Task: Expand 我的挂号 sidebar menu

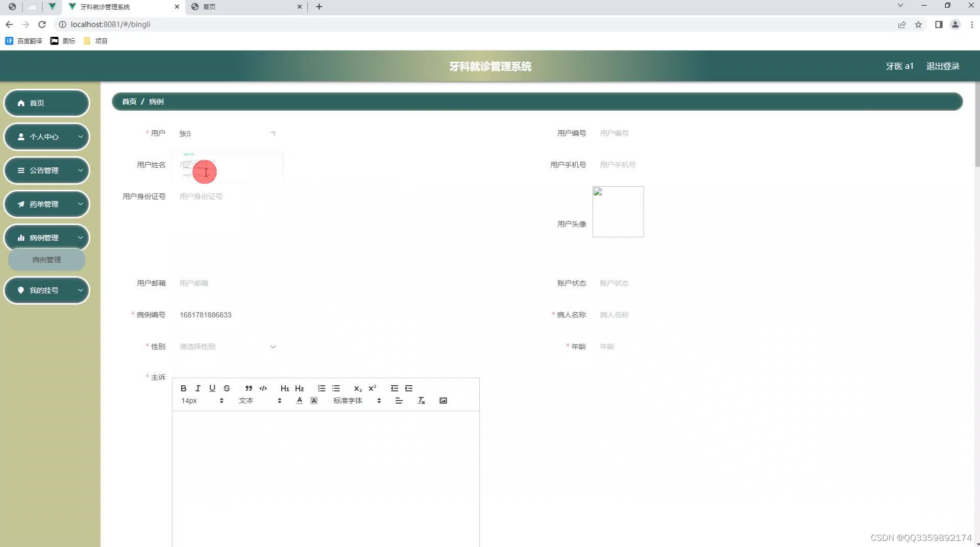Action: point(46,290)
